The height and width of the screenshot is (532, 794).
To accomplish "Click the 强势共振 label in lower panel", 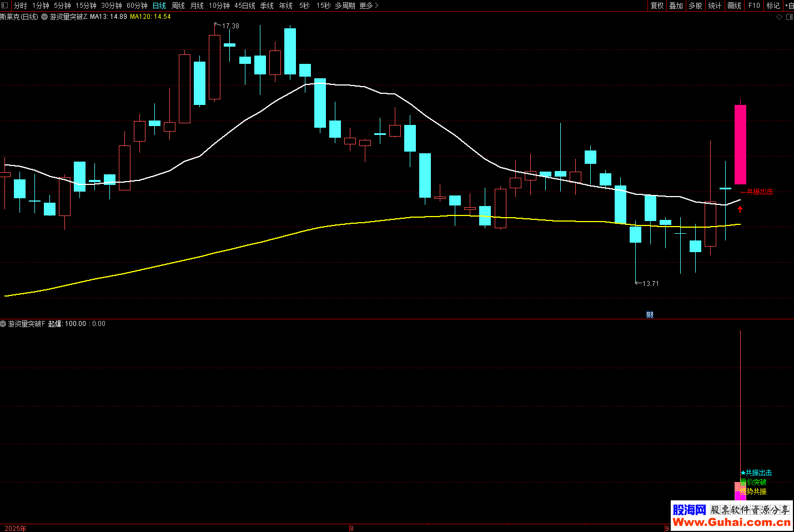I will pos(753,491).
